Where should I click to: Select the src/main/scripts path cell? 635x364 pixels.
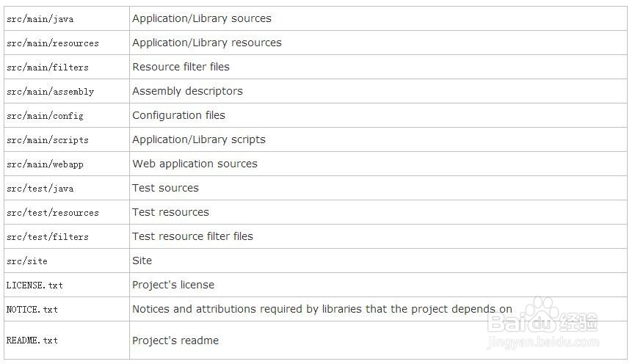tap(47, 140)
